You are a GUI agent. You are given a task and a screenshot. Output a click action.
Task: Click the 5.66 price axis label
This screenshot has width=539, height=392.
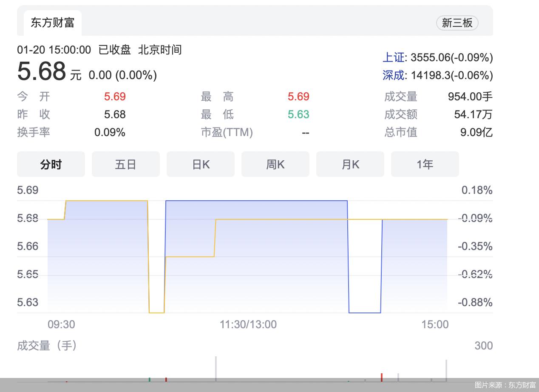28,246
